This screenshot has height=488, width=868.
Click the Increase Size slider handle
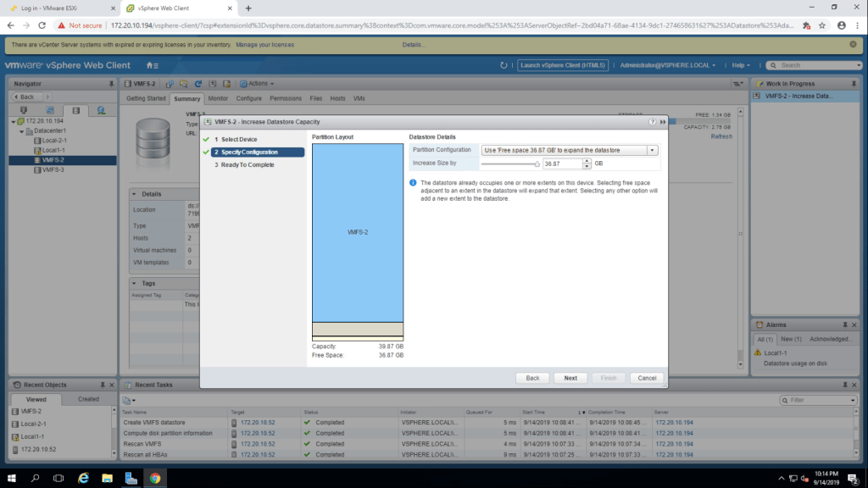pos(537,164)
